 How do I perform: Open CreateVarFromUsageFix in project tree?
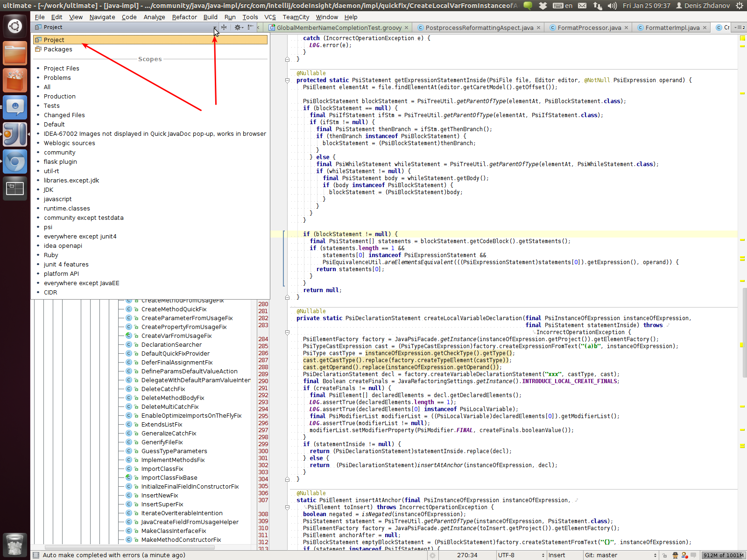[176, 336]
